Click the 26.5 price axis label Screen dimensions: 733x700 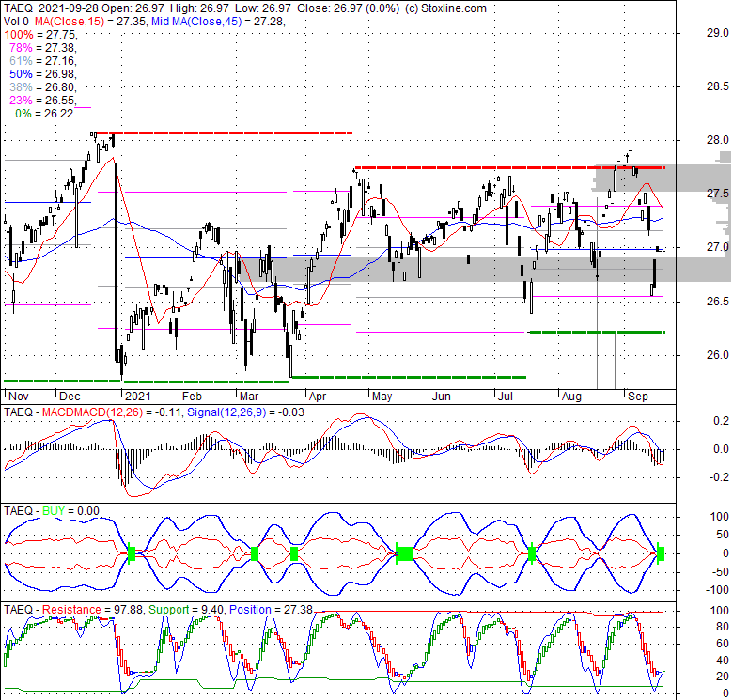718,302
